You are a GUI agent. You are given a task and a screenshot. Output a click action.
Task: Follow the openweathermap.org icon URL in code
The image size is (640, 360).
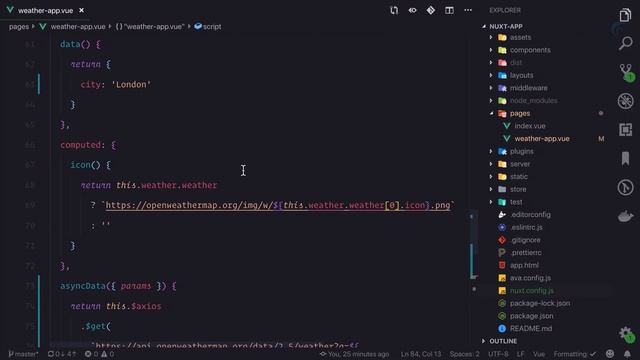click(278, 205)
